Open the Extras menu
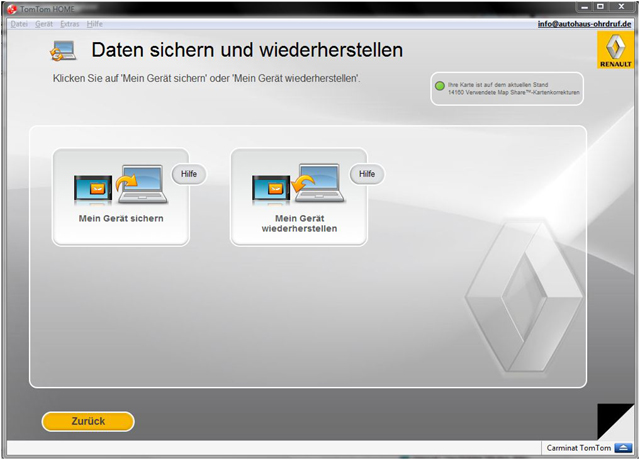Viewport: 640px width, 460px height. click(x=70, y=23)
